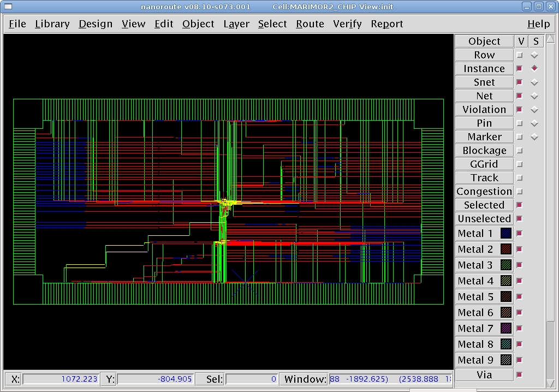Hide the Via layer visibility checkbox
This screenshot has height=392, width=559.
[520, 375]
